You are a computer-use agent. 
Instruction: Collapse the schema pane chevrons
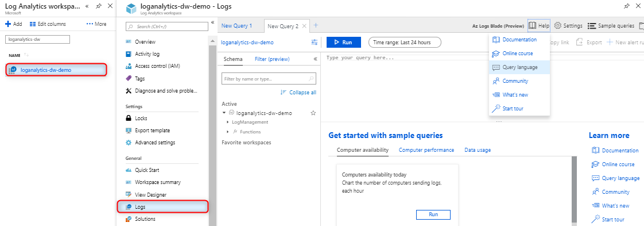(x=316, y=59)
